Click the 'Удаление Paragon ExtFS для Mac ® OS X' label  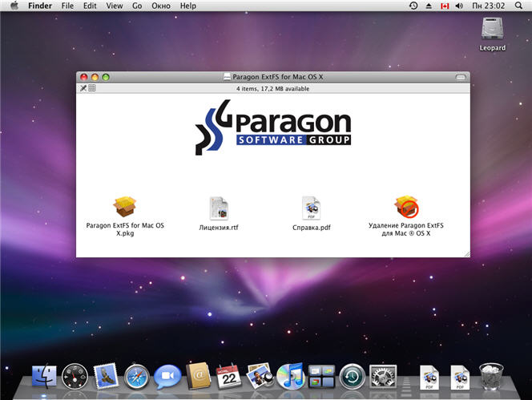[x=405, y=229]
